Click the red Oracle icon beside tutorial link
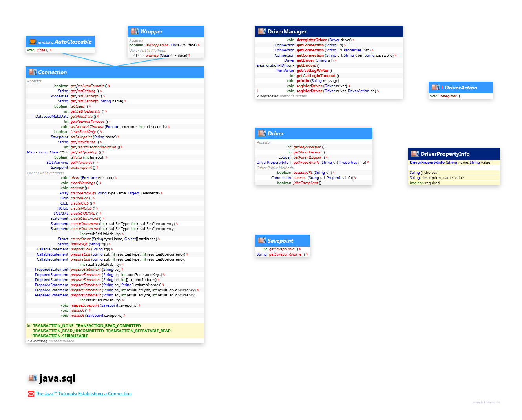The height and width of the screenshot is (420, 522). (x=31, y=394)
